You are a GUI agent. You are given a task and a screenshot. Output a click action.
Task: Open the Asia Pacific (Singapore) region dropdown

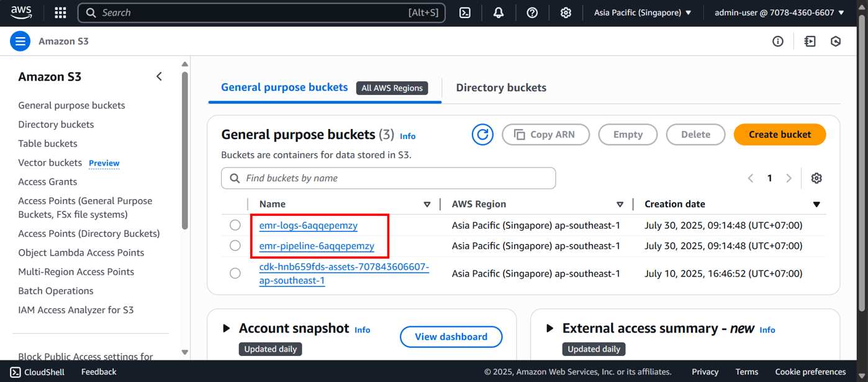click(x=643, y=12)
